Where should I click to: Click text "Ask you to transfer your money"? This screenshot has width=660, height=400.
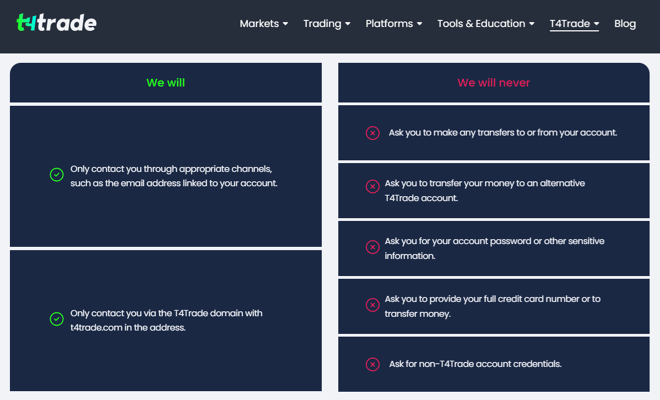(x=449, y=183)
